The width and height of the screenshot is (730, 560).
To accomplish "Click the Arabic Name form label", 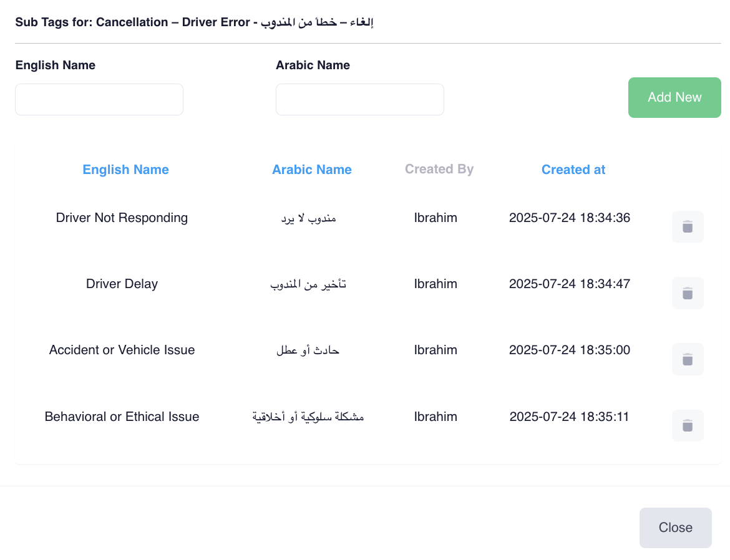I will pyautogui.click(x=313, y=65).
